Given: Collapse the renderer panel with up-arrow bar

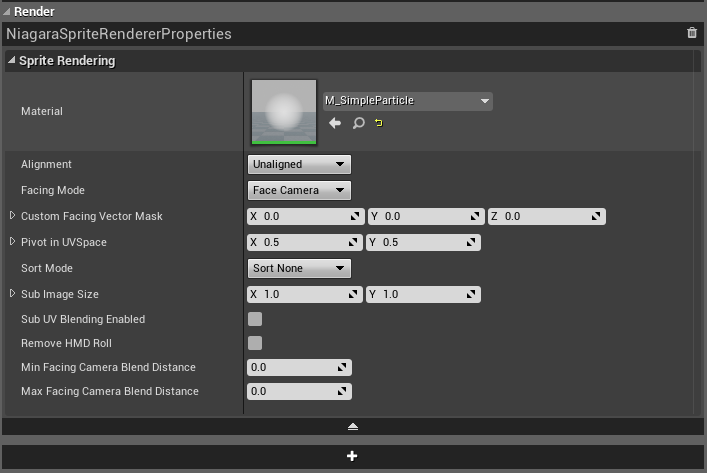Looking at the screenshot, I should tap(353, 427).
